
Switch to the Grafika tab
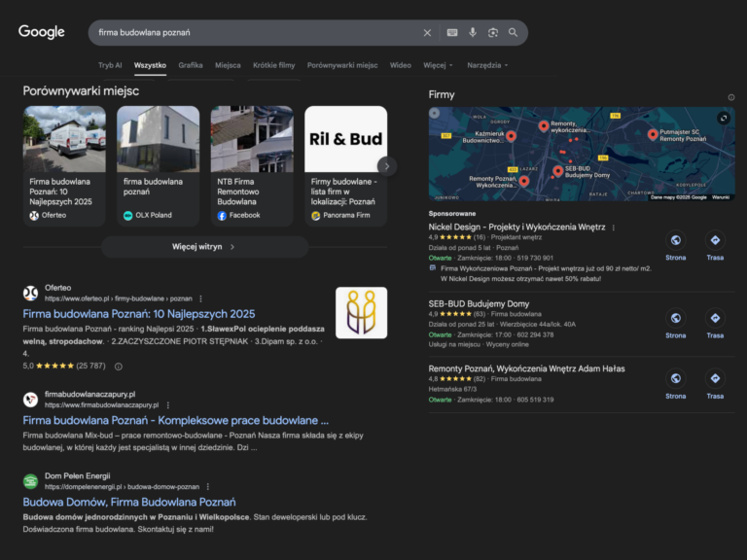[x=191, y=65]
